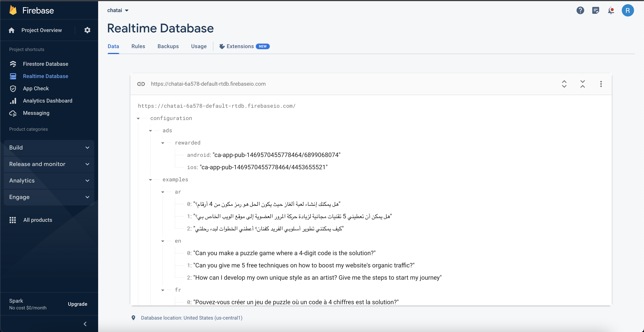This screenshot has height=332, width=644.
Task: Click the examples key label
Action: pos(175,180)
